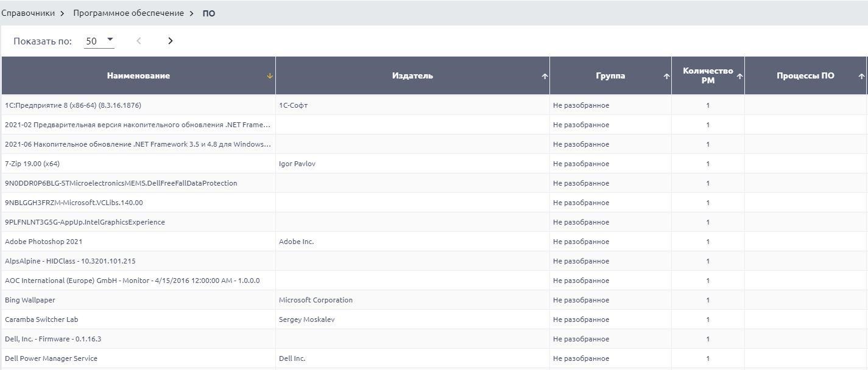The width and height of the screenshot is (868, 370).
Task: Click the Наименование column header
Action: click(x=138, y=76)
